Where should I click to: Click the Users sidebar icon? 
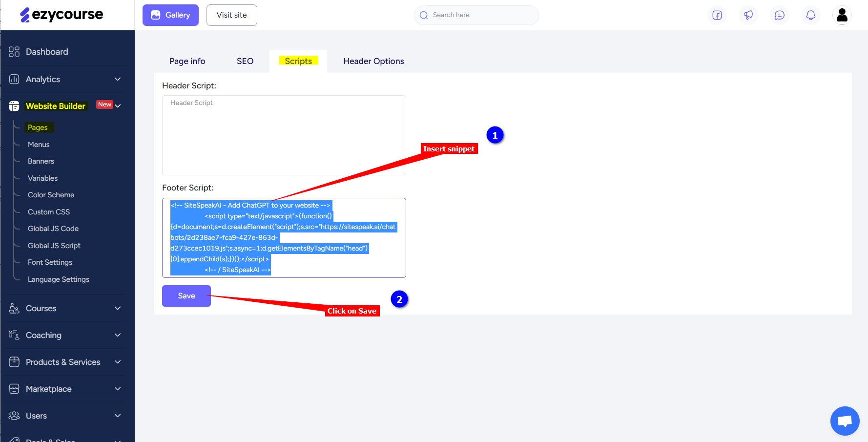pyautogui.click(x=14, y=416)
